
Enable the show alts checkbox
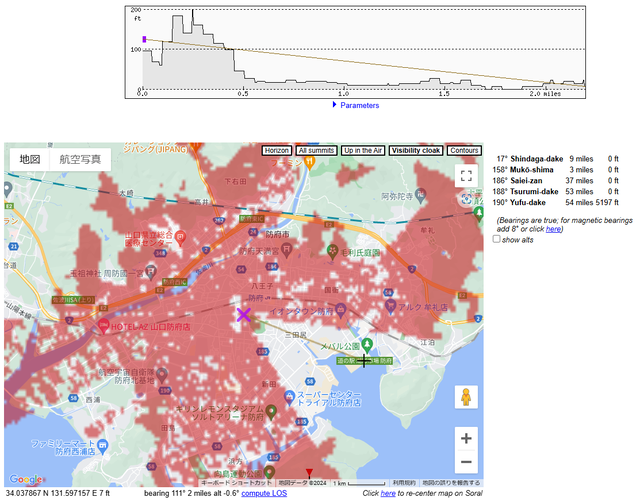click(496, 239)
